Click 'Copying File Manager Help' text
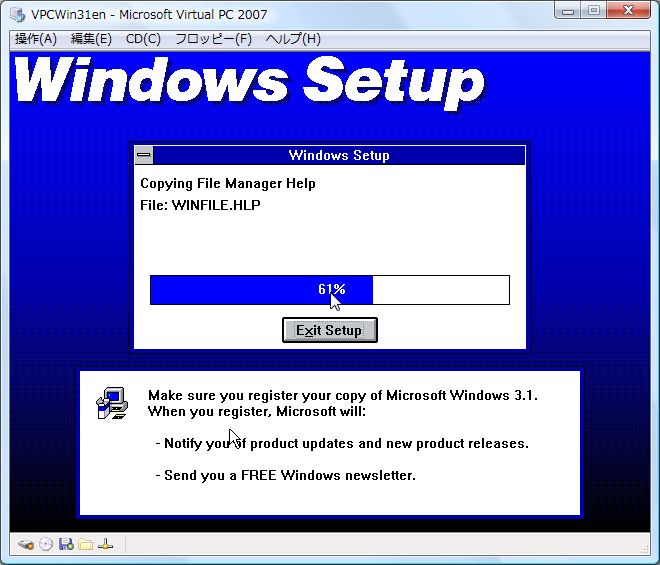 click(228, 184)
